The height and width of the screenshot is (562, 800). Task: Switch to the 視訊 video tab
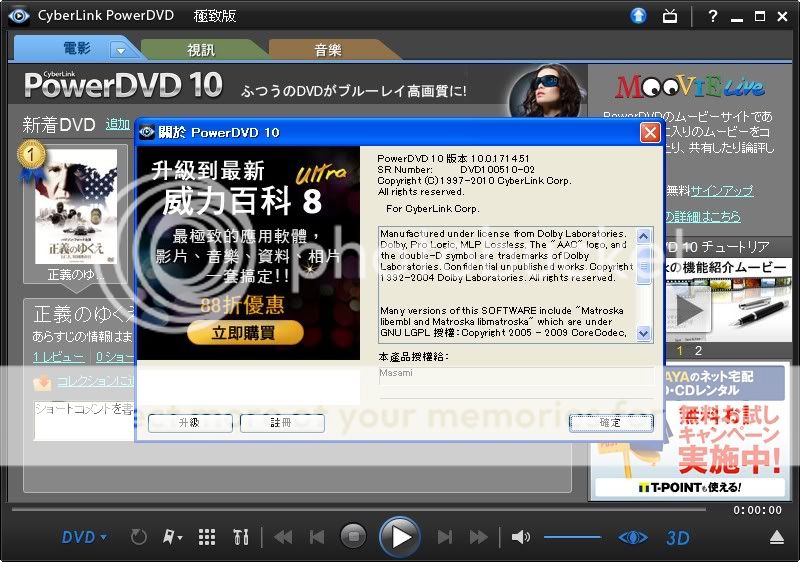click(201, 50)
